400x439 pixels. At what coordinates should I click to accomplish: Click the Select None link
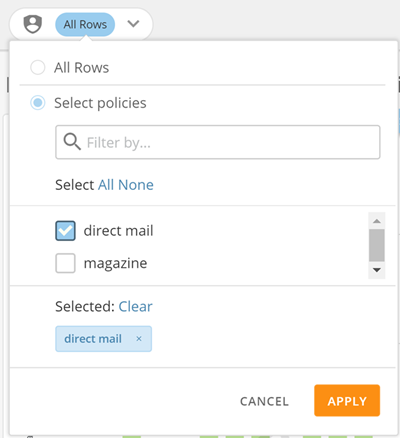136,185
